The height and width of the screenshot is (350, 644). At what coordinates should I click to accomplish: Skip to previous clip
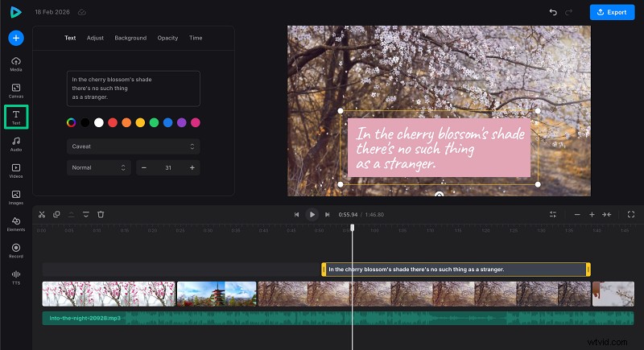296,215
